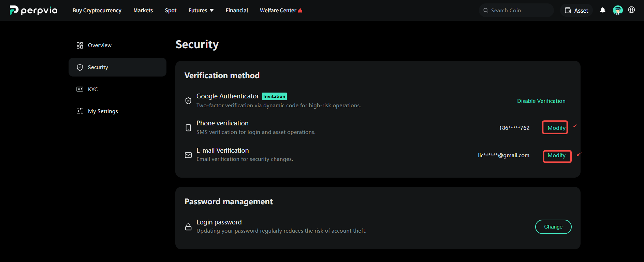Click the phone verification device icon

tap(188, 128)
